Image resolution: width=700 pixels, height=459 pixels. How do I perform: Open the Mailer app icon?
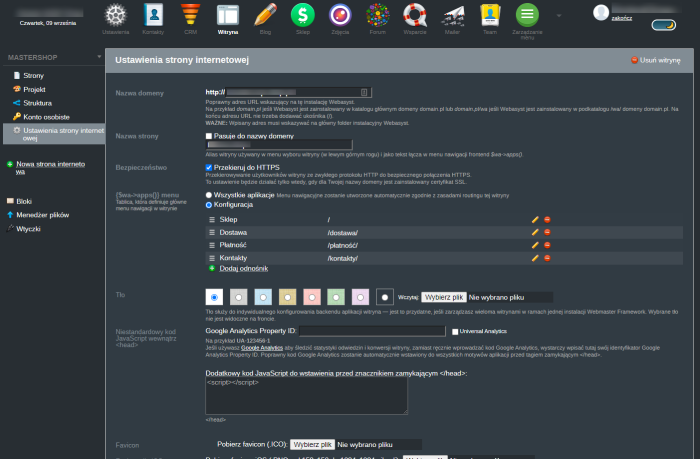(x=453, y=15)
